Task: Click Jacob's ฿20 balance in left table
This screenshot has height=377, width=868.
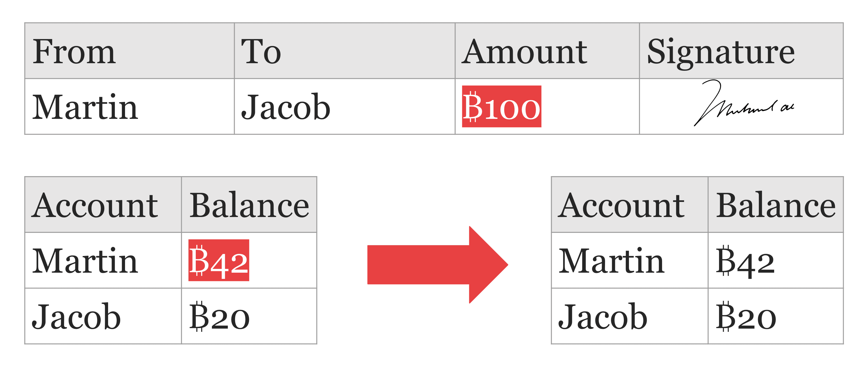Action: [219, 317]
